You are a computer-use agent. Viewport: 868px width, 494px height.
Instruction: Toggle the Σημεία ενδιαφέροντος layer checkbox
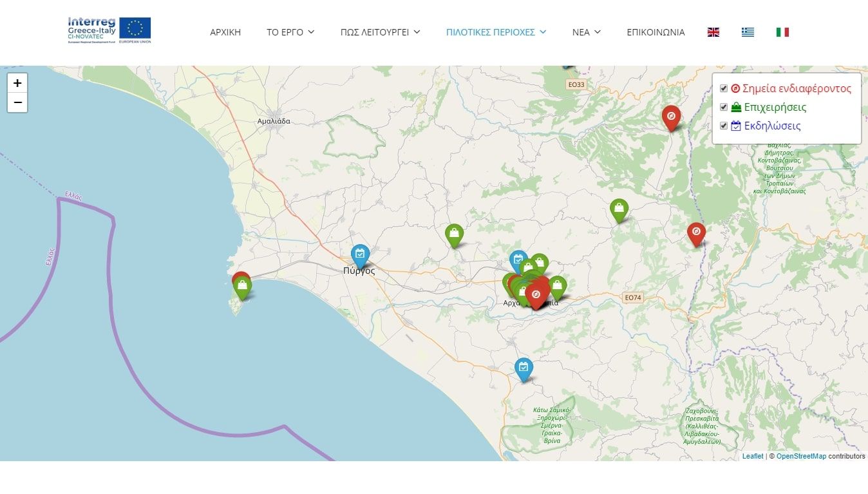724,89
